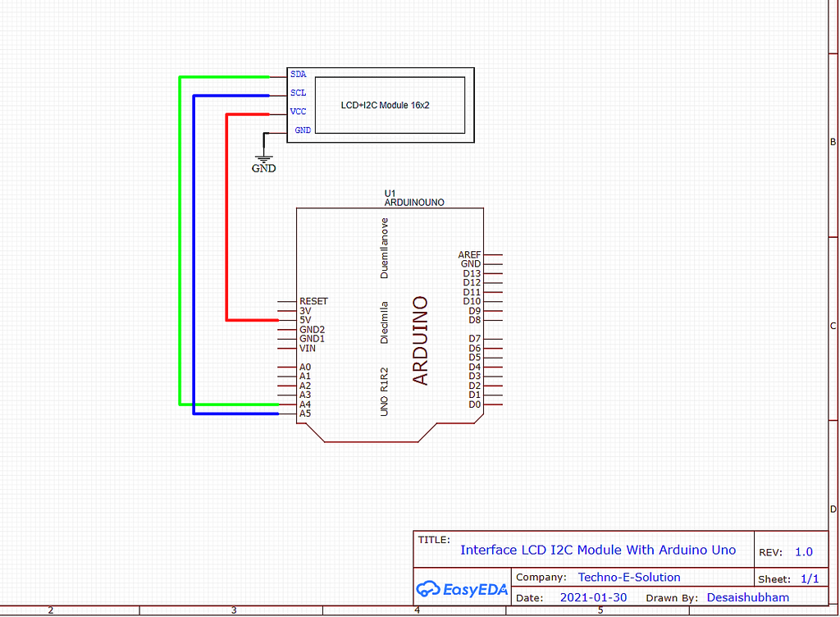Click the A4 analog pin label

point(305,404)
